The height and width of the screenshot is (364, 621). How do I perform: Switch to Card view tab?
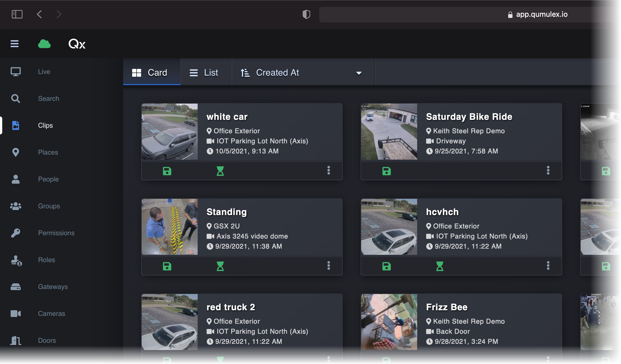(152, 72)
